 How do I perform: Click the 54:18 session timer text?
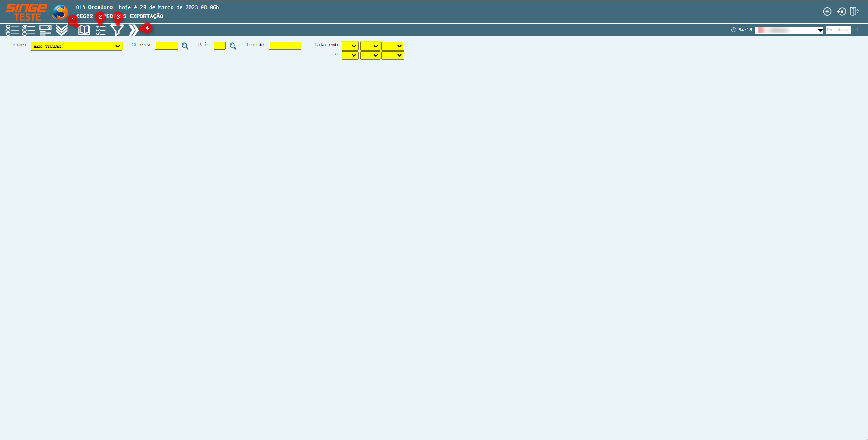click(x=745, y=30)
